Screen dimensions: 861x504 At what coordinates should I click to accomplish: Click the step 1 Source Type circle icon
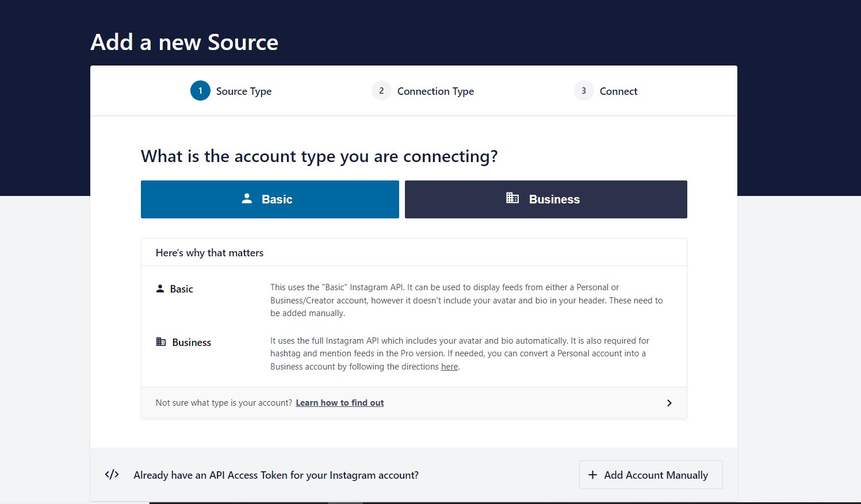coord(200,90)
